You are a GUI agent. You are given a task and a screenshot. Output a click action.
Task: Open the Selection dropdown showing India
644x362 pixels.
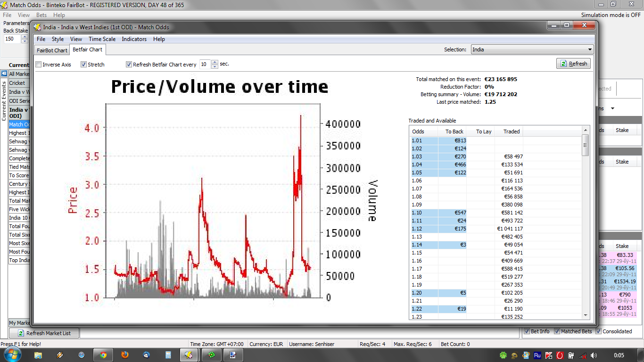click(532, 49)
